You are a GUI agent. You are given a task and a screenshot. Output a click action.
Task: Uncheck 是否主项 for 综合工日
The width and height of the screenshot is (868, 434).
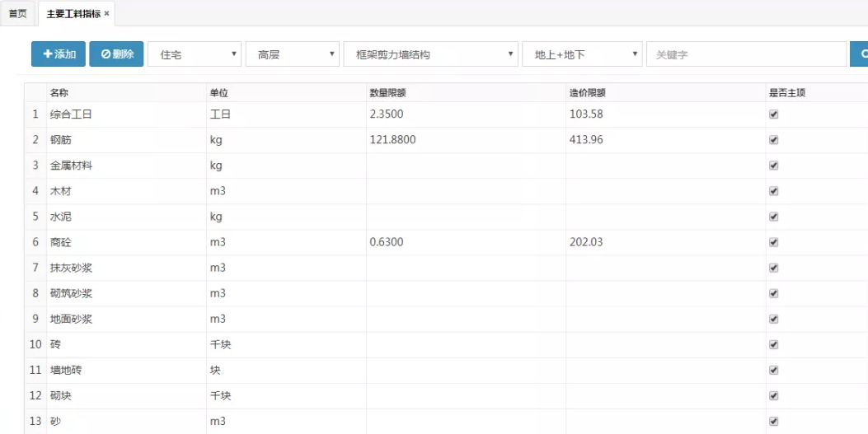[773, 114]
